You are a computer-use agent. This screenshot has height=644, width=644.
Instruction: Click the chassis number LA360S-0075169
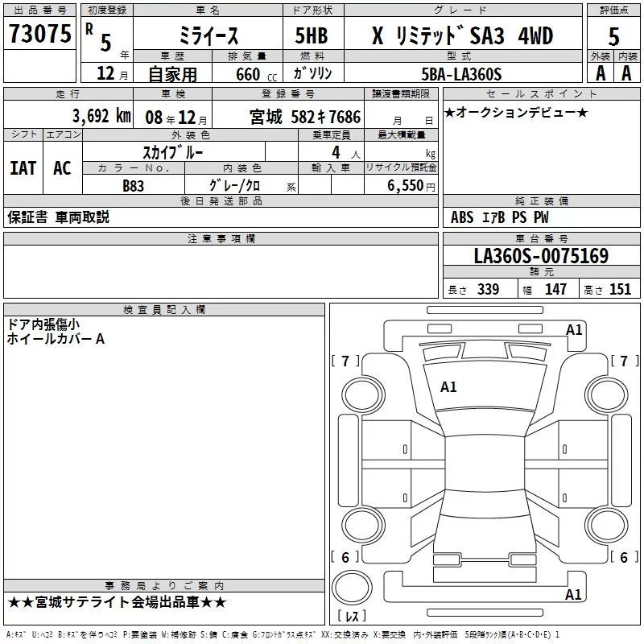541,256
